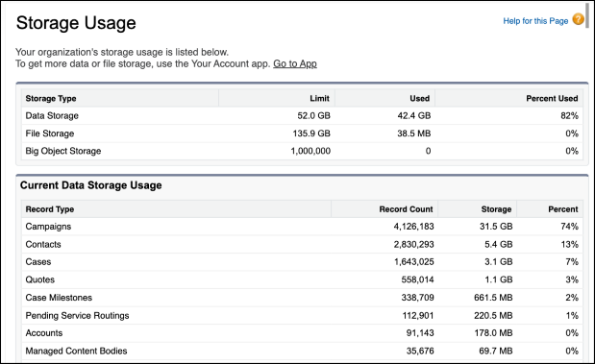The height and width of the screenshot is (364, 595).
Task: Click the 13% percent for Contacts
Action: pyautogui.click(x=569, y=244)
